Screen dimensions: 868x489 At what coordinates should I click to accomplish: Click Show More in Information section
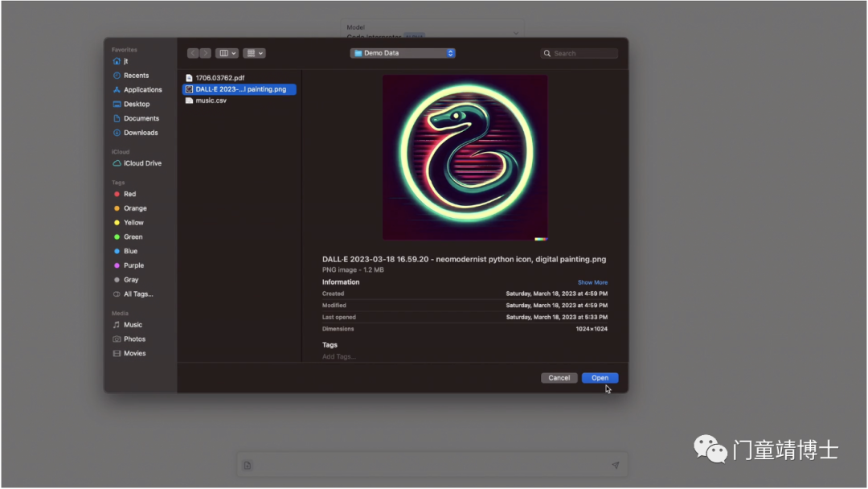(x=592, y=282)
